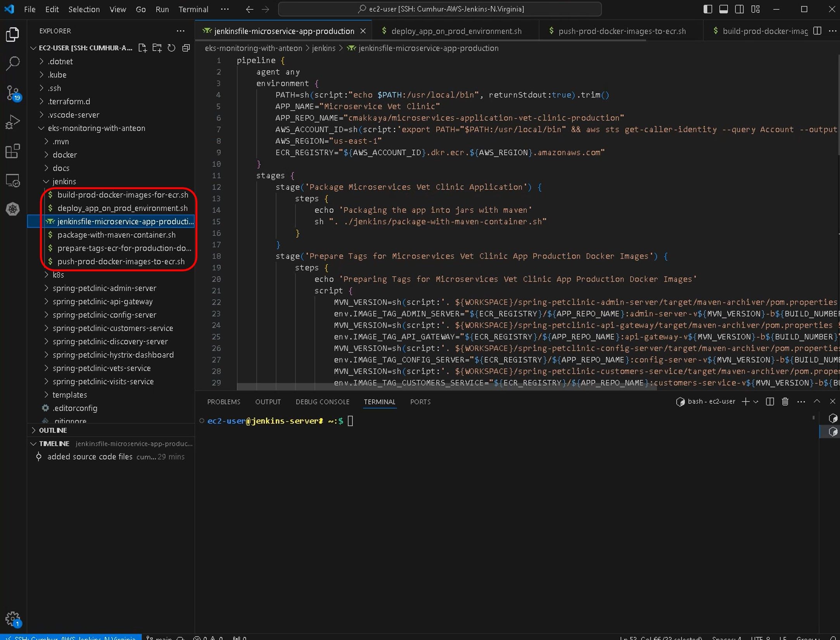The image size is (840, 640).
Task: Expand the k8s folder
Action: [x=58, y=275]
